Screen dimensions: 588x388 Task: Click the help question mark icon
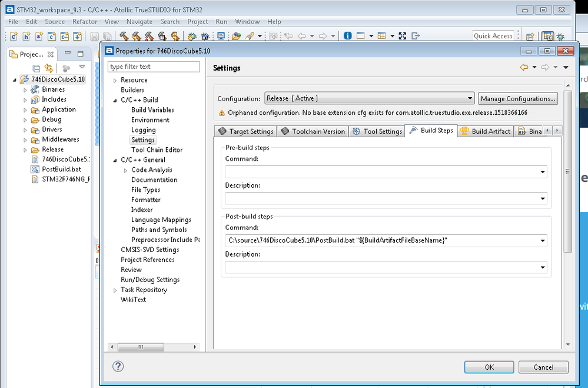click(x=118, y=366)
